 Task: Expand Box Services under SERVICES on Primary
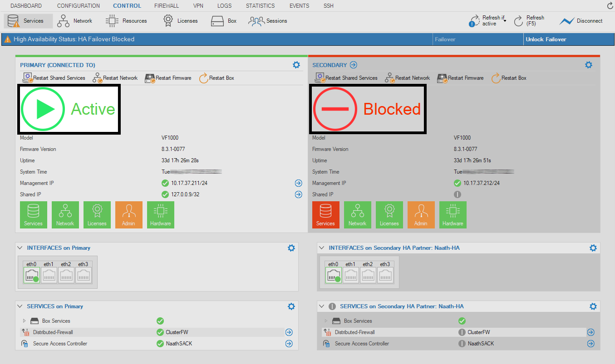[25, 320]
